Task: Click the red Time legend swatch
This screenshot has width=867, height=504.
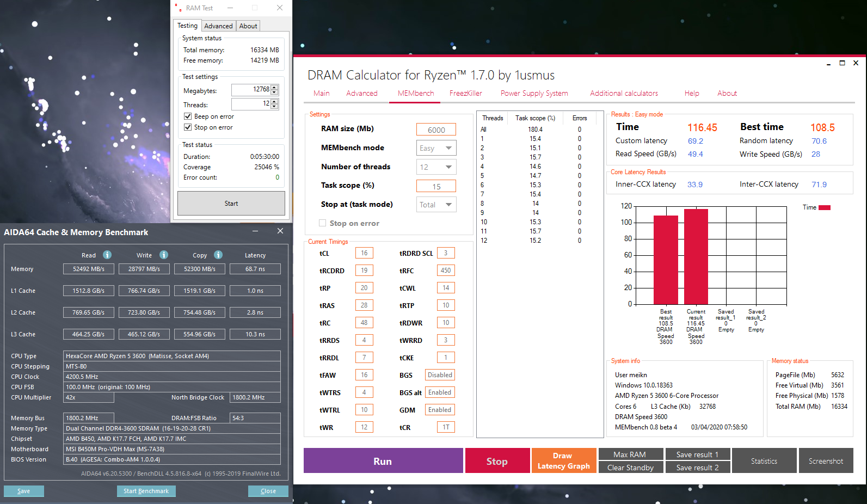Action: point(825,207)
